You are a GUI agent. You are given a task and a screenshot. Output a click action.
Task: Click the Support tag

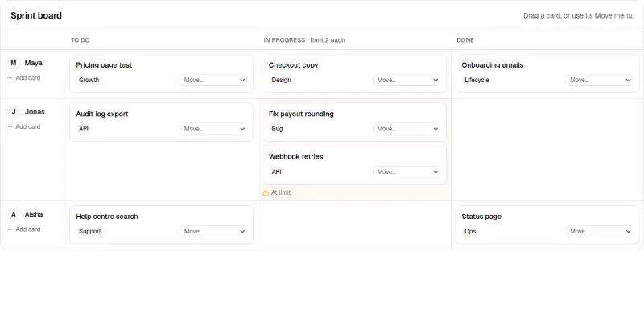coord(90,232)
